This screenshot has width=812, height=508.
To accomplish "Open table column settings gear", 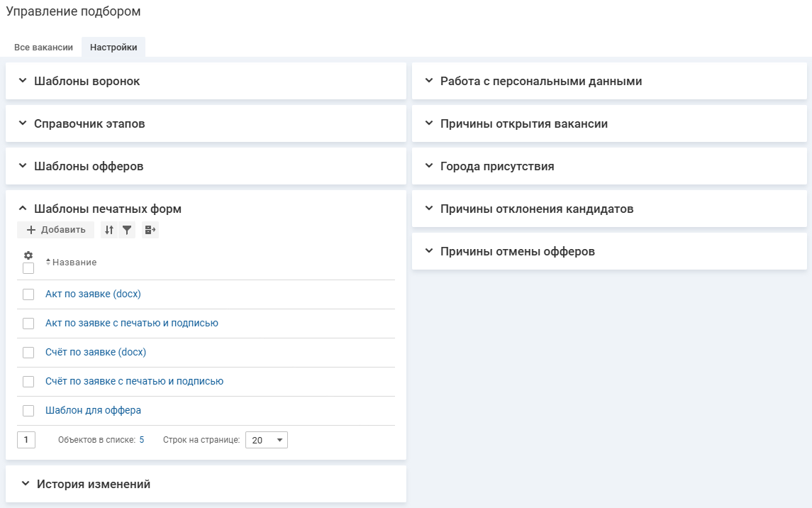I will coord(28,255).
